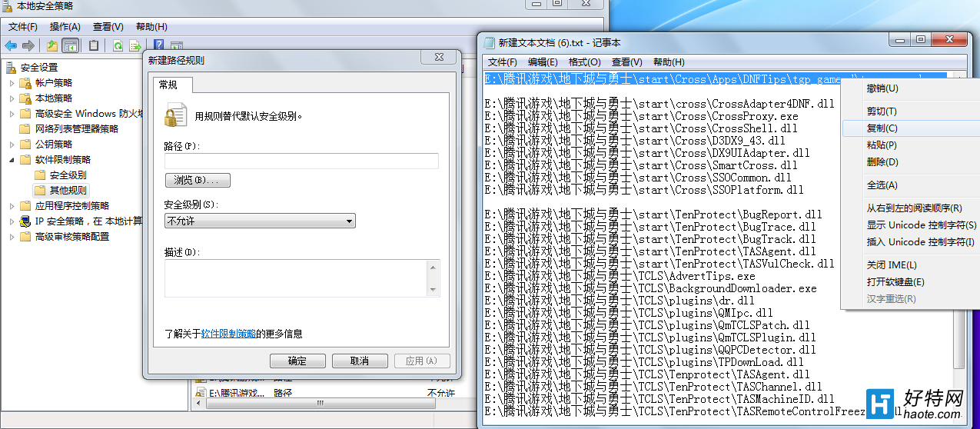Expand the 应用程序控制策略 tree node
980x429 pixels.
(12, 205)
